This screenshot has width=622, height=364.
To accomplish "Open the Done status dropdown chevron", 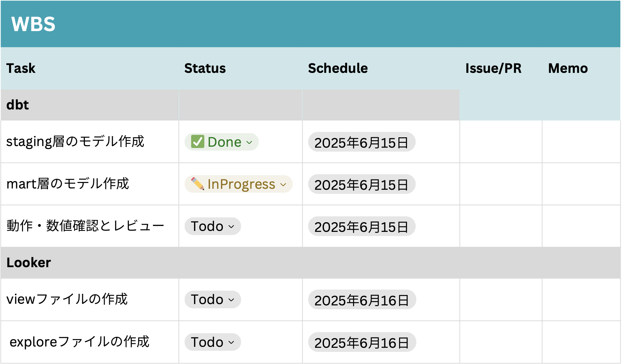I will click(249, 142).
